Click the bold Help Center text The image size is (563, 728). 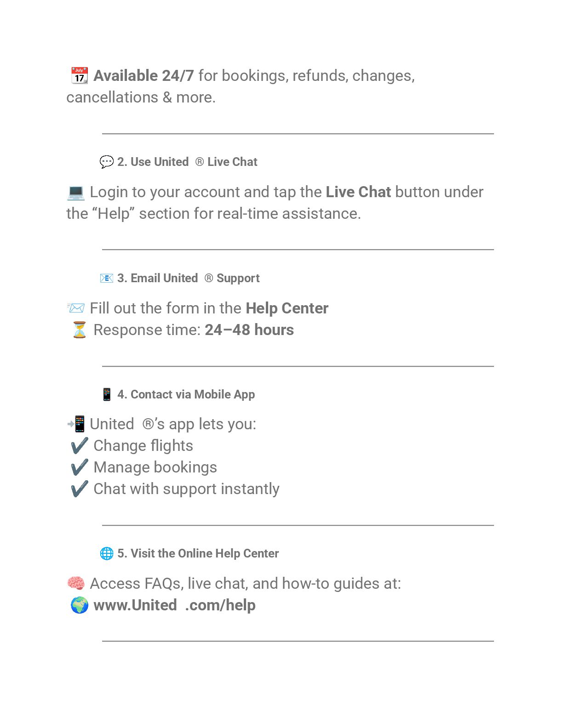click(x=287, y=308)
